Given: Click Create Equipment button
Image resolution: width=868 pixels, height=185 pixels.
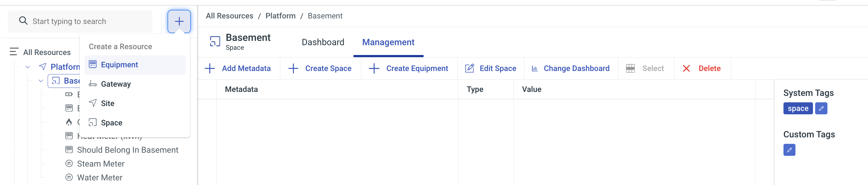Looking at the screenshot, I should tap(409, 69).
